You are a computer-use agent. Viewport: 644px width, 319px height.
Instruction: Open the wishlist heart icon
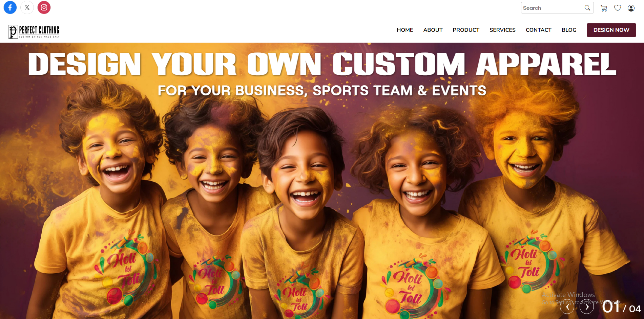[x=618, y=8]
